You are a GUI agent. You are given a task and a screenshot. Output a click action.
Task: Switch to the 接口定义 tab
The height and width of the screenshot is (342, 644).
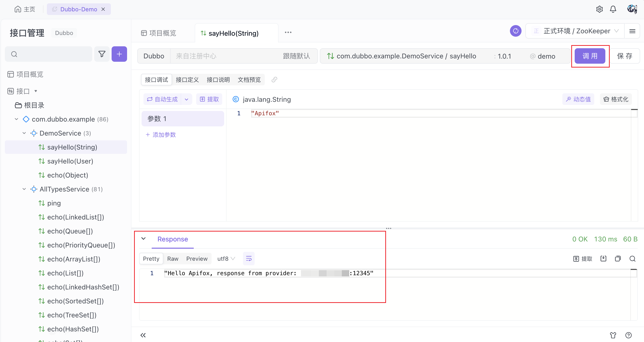(187, 80)
